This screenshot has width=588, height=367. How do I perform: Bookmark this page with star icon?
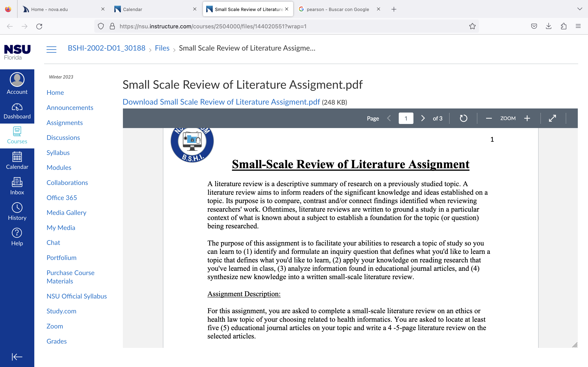(472, 26)
